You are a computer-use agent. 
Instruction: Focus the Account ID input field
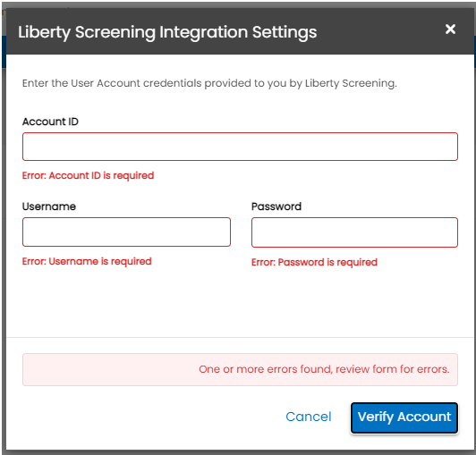coord(240,147)
